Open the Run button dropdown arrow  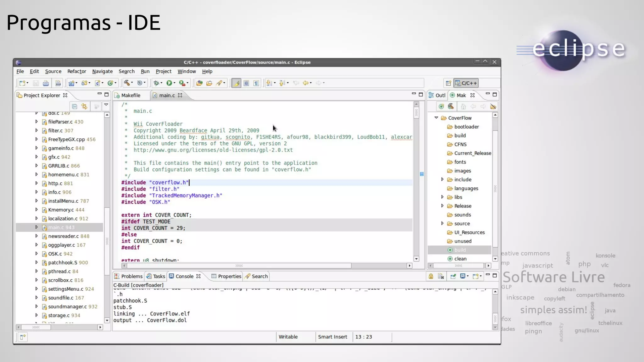(175, 83)
